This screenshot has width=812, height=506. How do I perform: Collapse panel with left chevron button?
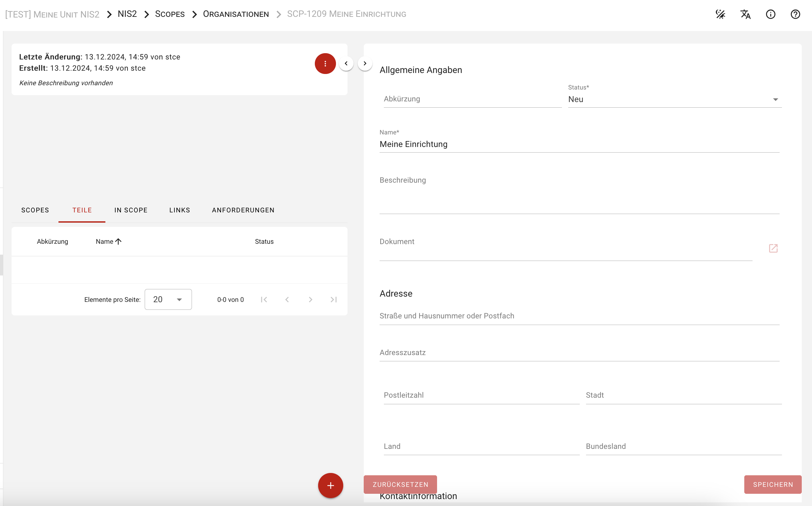coord(346,64)
